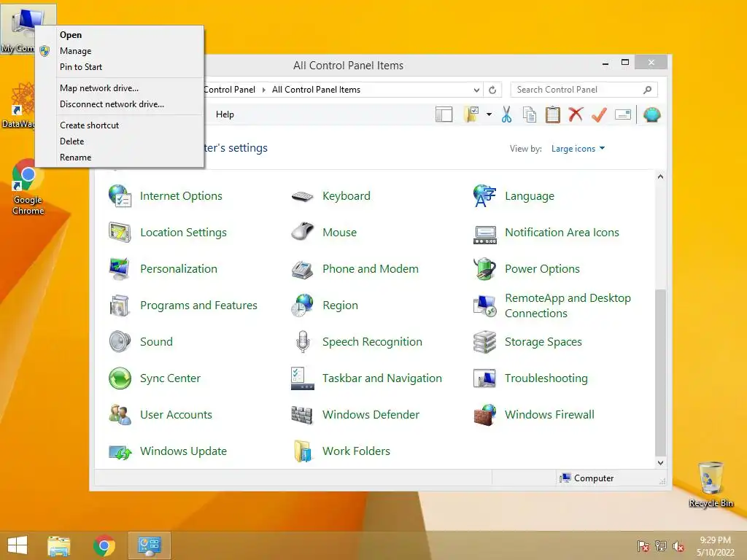The height and width of the screenshot is (560, 747).
Task: Open the Phone and Modem icon
Action: (x=303, y=269)
